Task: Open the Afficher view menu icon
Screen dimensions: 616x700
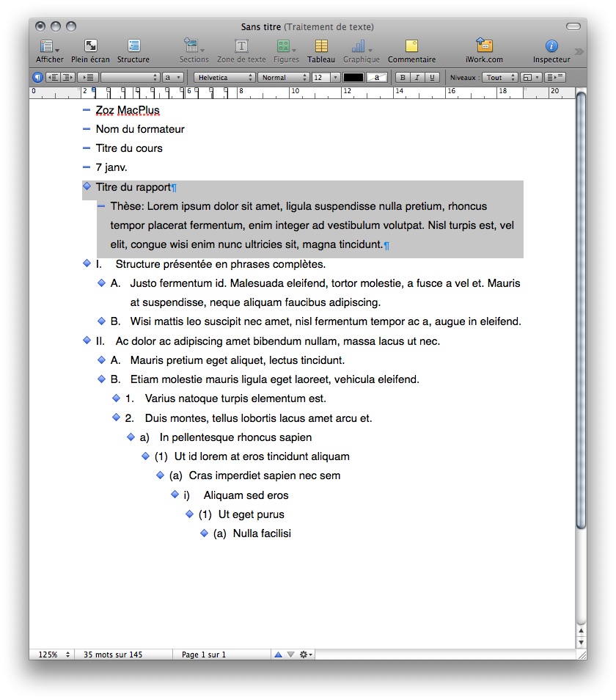Action: point(48,46)
